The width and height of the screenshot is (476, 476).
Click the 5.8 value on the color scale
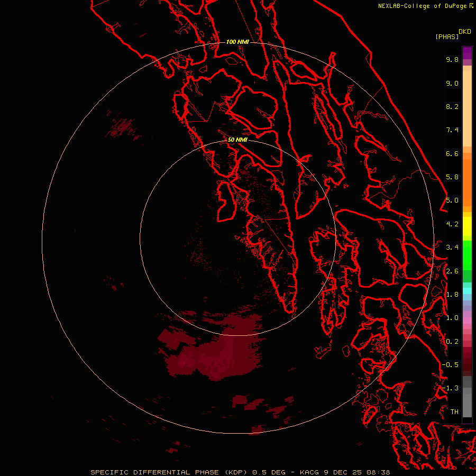point(452,177)
